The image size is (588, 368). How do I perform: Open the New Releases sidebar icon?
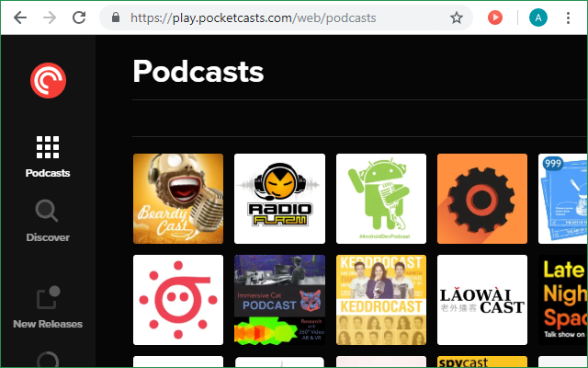pyautogui.click(x=49, y=297)
